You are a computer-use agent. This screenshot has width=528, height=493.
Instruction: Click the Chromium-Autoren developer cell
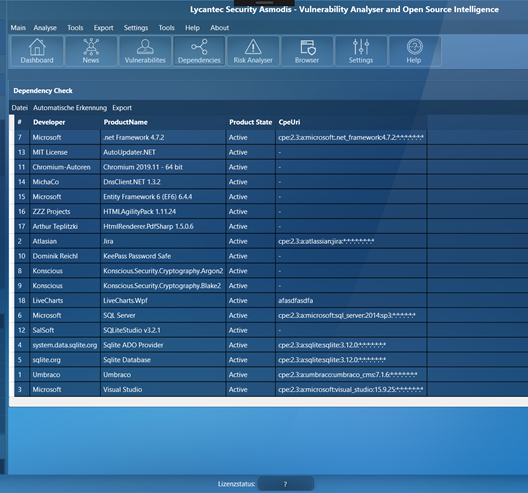point(65,167)
